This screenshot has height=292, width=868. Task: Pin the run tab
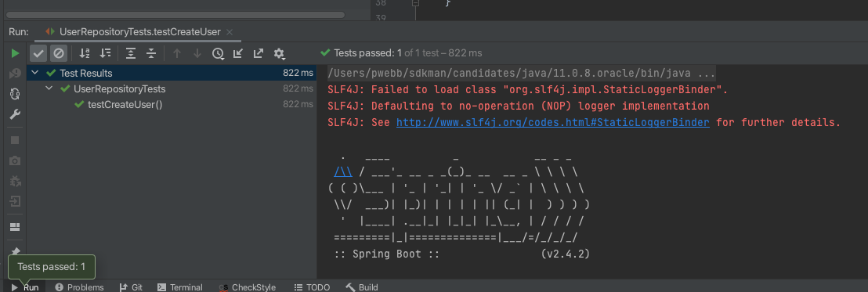(x=15, y=251)
